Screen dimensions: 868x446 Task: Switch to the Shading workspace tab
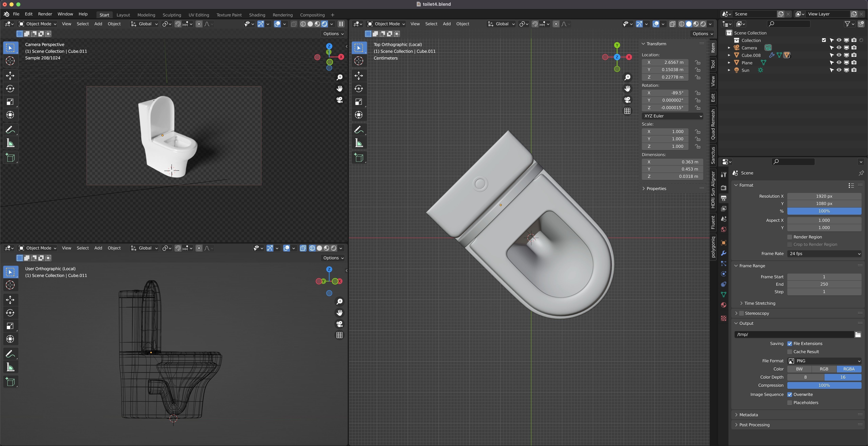(257, 15)
